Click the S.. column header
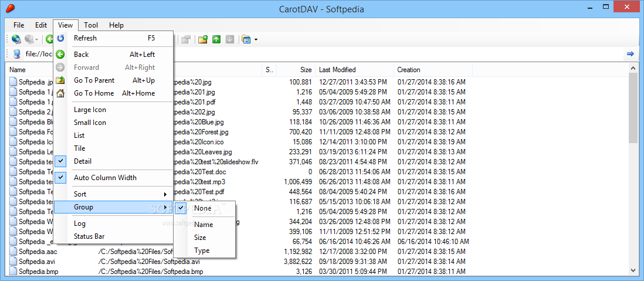This screenshot has width=644, height=281. [x=269, y=70]
